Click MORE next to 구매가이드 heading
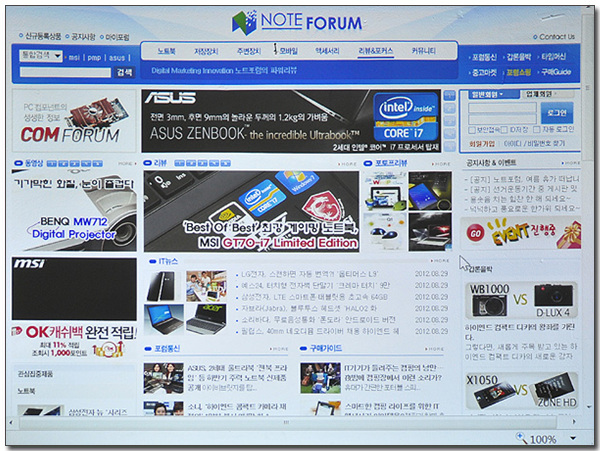 pyautogui.click(x=435, y=349)
